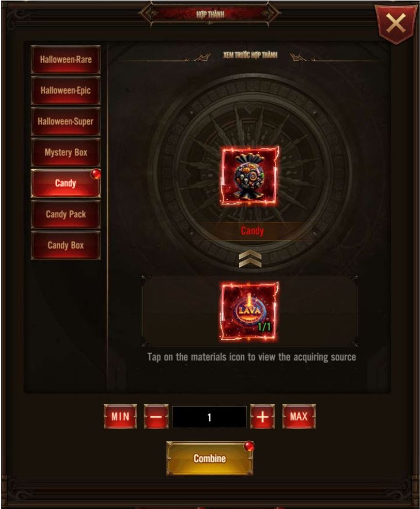Switch to the Halloween-Epic category

[66, 90]
